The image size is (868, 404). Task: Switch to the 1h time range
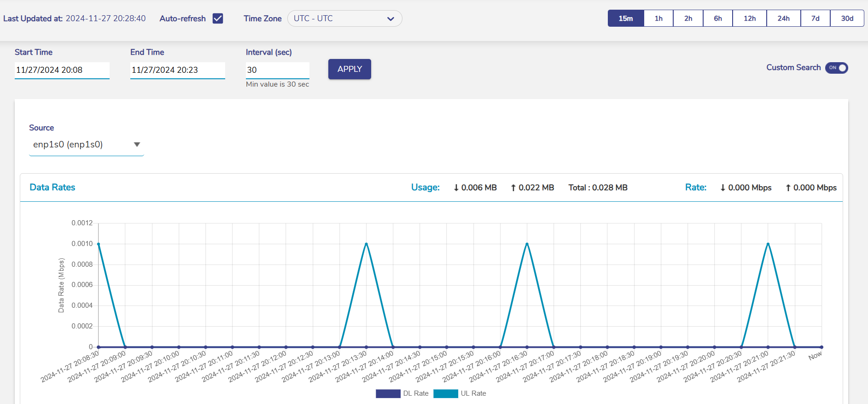pos(658,18)
